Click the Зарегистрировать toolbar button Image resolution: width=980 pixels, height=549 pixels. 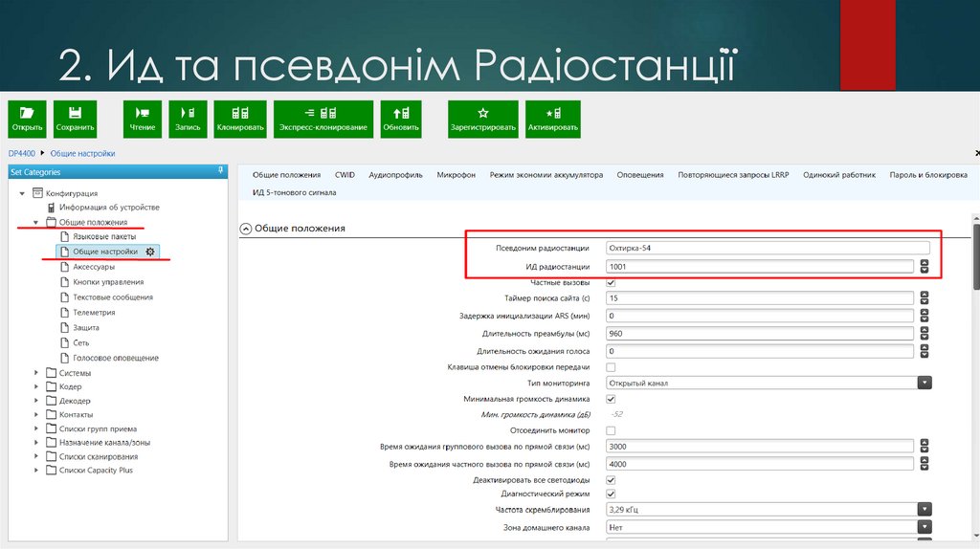[x=483, y=119]
